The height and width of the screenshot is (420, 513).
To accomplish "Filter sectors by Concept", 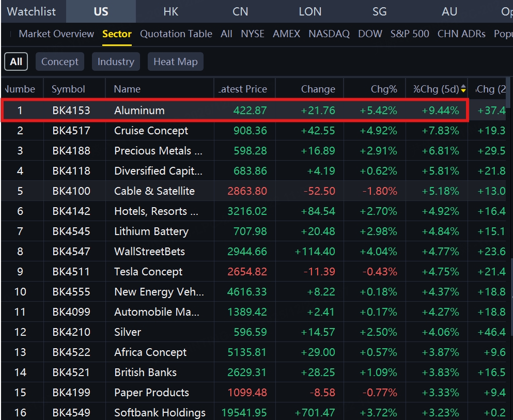I will tap(60, 62).
